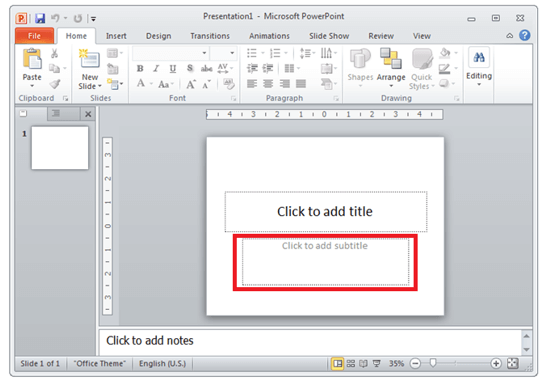The image size is (542, 380).
Task: Click the Arrange objects icon
Action: (391, 58)
